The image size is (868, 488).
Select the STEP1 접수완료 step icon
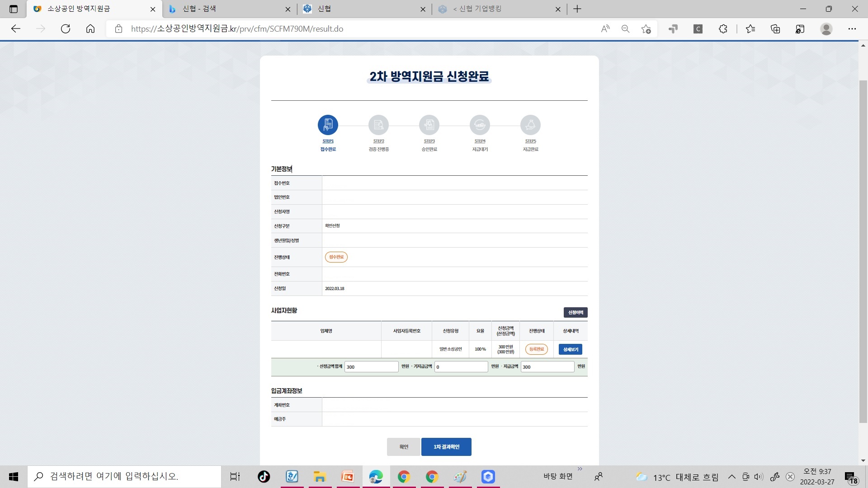328,125
